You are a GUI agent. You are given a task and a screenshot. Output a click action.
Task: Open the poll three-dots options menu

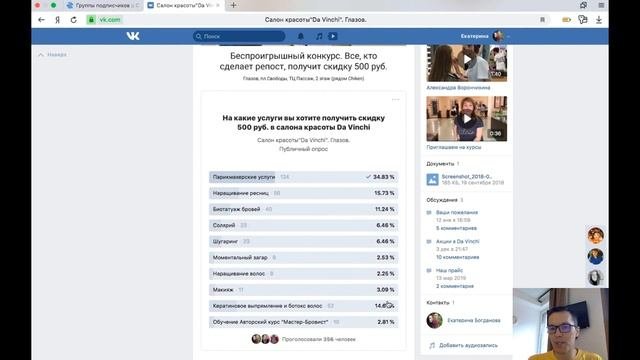(396, 100)
